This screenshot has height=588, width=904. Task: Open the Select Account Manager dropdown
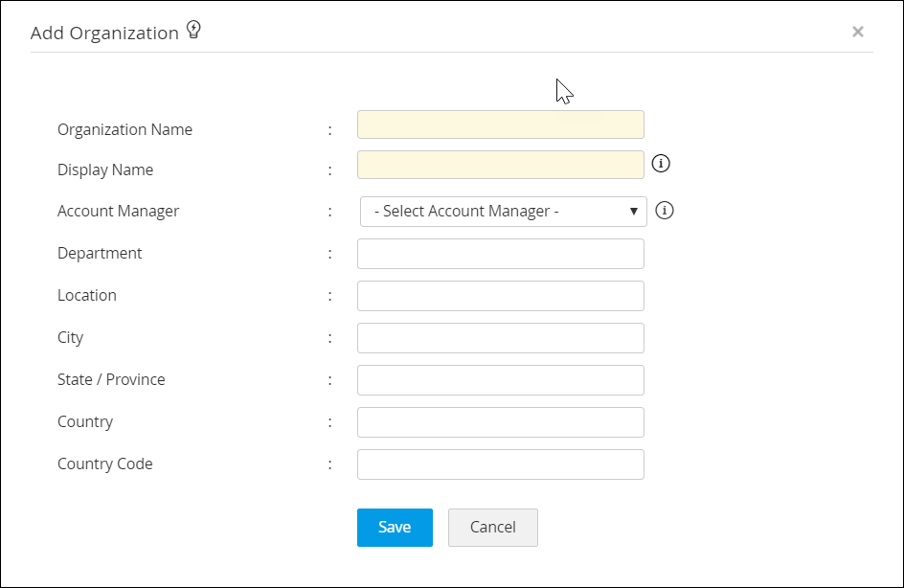click(503, 211)
